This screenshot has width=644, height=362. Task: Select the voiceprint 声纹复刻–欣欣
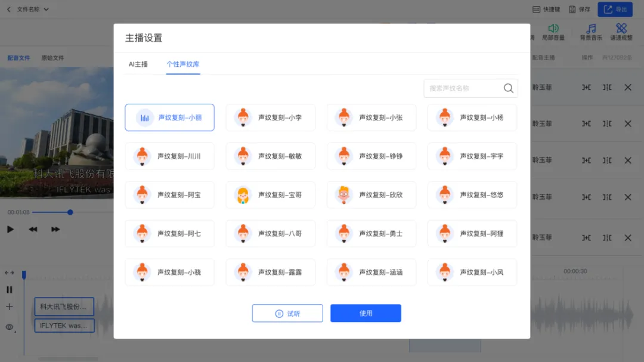371,195
